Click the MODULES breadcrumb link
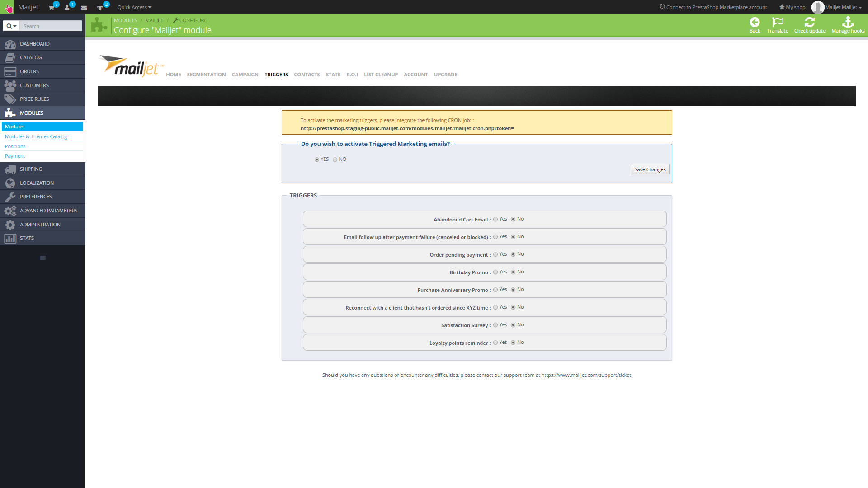 (x=126, y=20)
